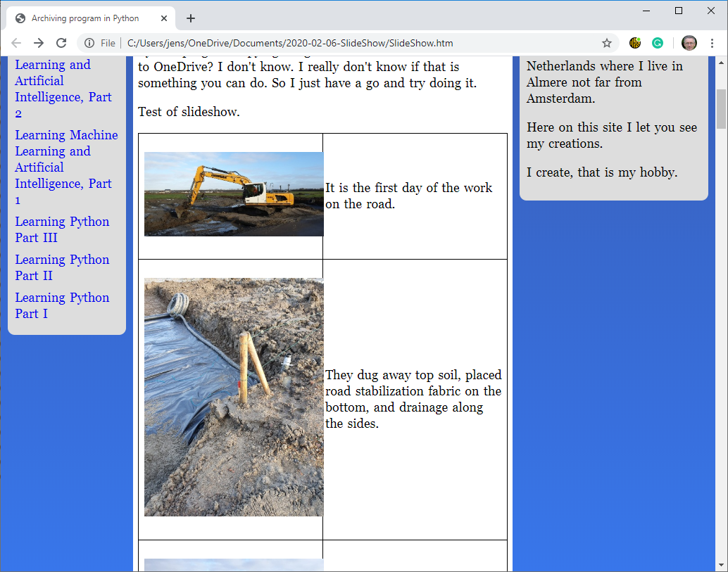This screenshot has width=728, height=572.
Task: Click the browser back arrow
Action: 16,43
